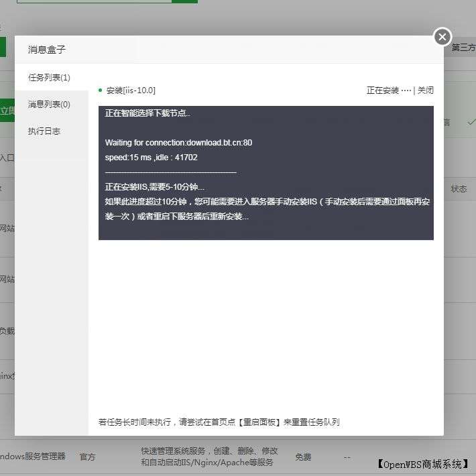The height and width of the screenshot is (476, 476).
Task: Focus the search input field at top
Action: point(94,1)
